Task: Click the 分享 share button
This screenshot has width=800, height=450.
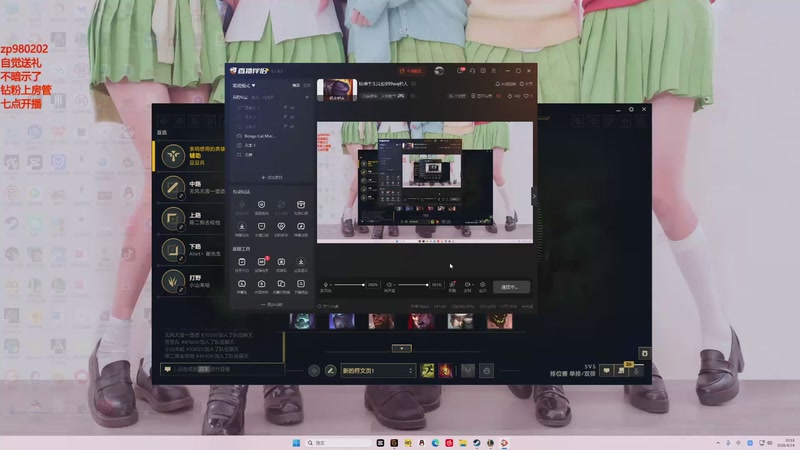Action: (526, 84)
